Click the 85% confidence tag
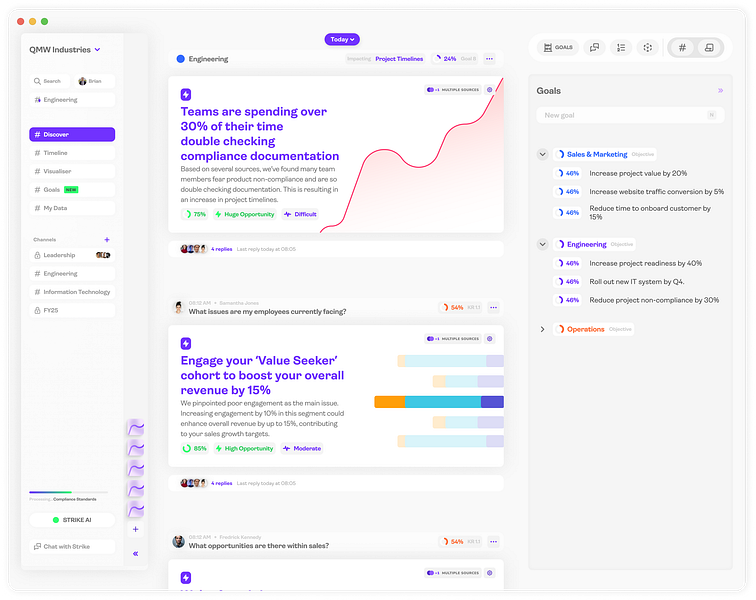The width and height of the screenshot is (756, 600). click(x=194, y=449)
